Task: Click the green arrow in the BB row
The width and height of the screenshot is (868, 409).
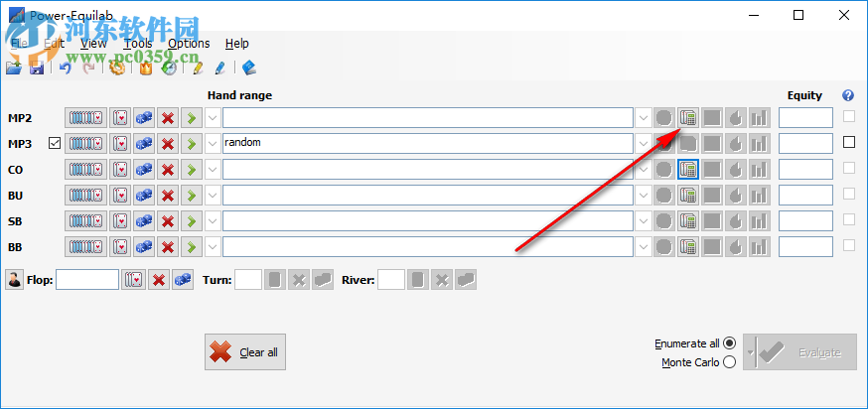Action: pyautogui.click(x=192, y=247)
